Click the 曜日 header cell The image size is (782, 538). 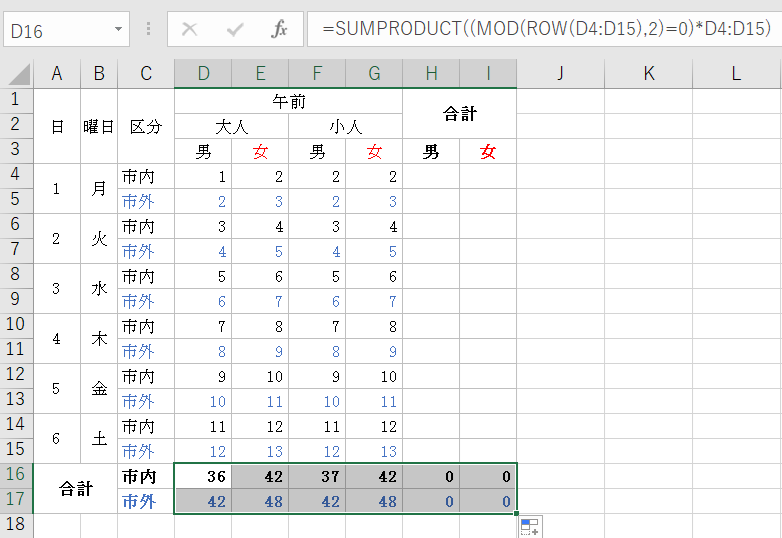pos(99,126)
